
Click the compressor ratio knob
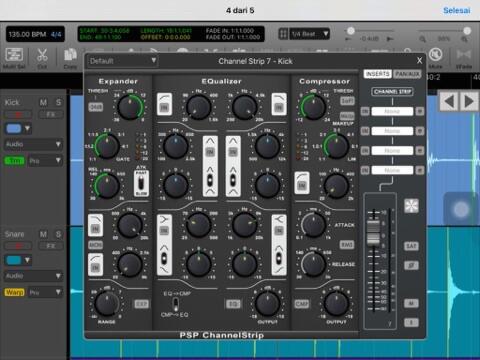pos(336,146)
